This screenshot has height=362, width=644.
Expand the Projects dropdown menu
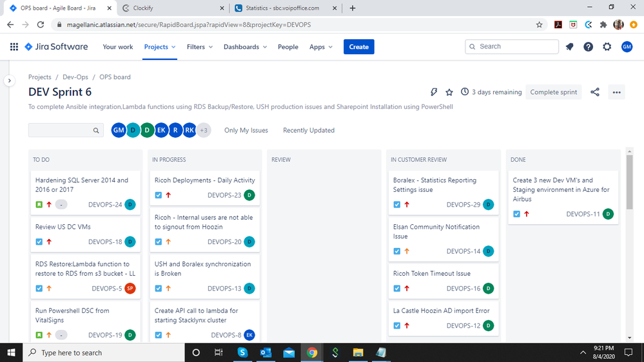pyautogui.click(x=160, y=47)
